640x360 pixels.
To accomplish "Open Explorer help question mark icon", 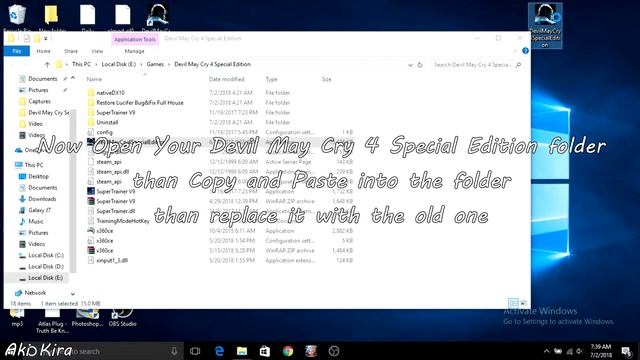I will click(525, 51).
